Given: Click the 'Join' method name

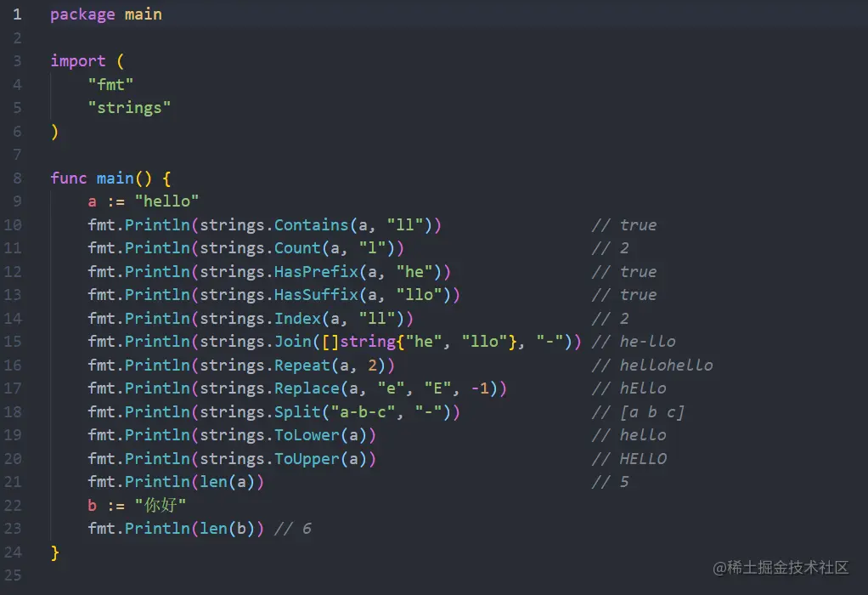Looking at the screenshot, I should [293, 341].
